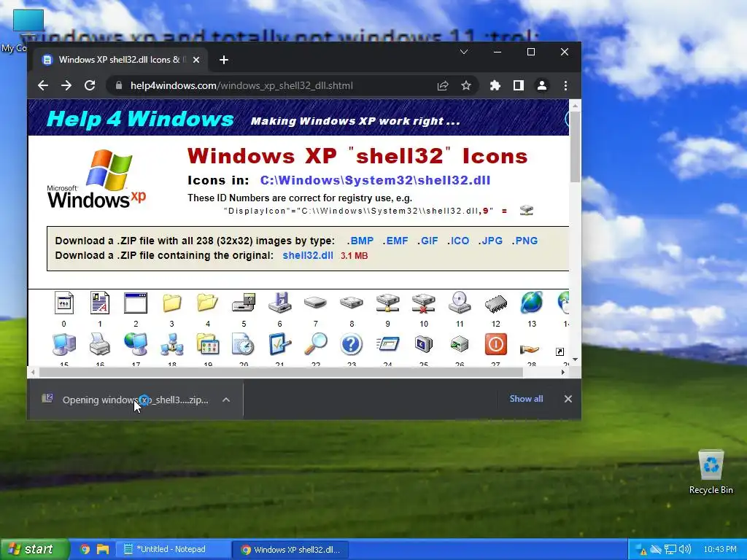The image size is (747, 560).
Task: Click the shell32.dll download link
Action: coord(308,255)
